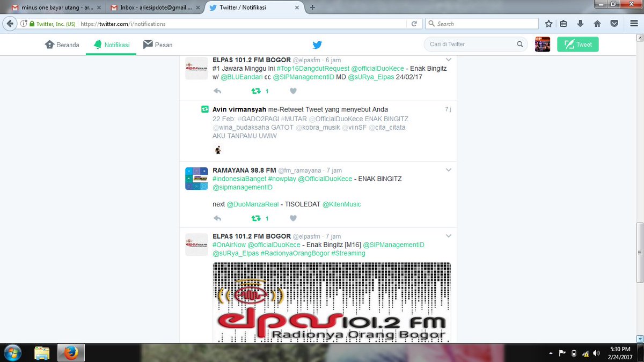644x362 pixels.
Task: Switch to minus one bayar utang tab
Action: coord(56,8)
